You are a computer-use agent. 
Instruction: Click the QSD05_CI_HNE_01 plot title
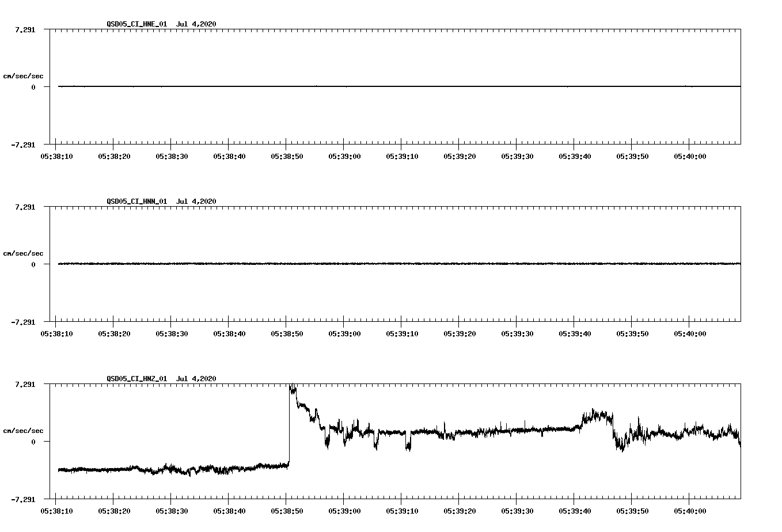(162, 24)
